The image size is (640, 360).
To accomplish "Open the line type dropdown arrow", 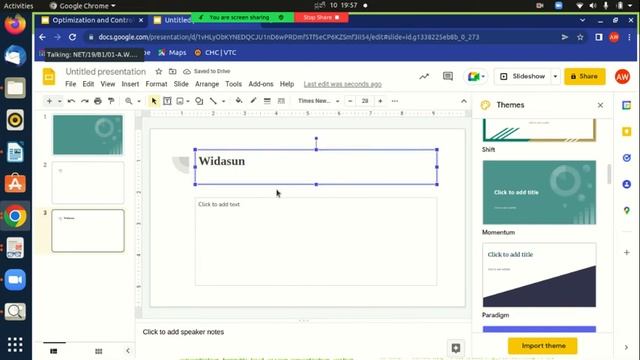I will coord(224,101).
